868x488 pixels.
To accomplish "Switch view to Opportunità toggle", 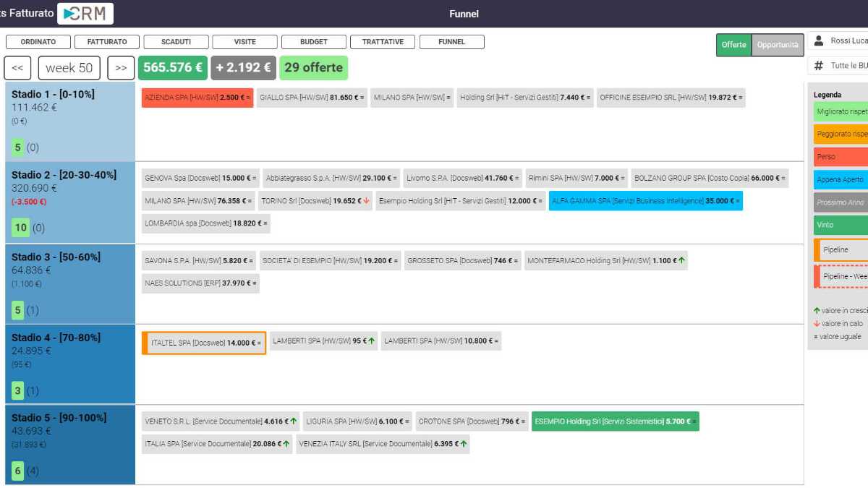I will pyautogui.click(x=778, y=45).
